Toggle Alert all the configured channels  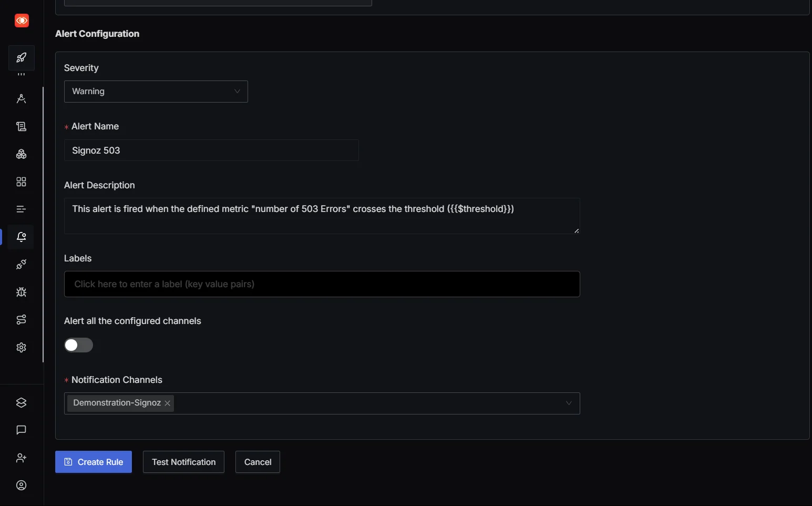click(78, 345)
